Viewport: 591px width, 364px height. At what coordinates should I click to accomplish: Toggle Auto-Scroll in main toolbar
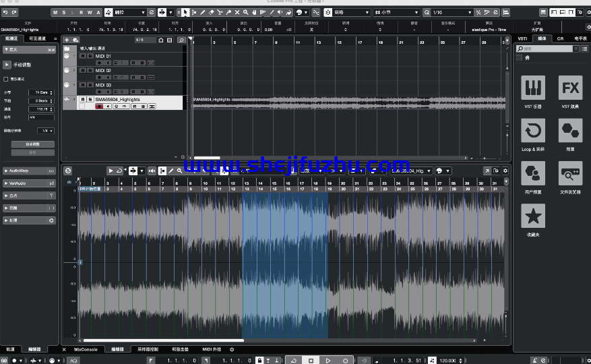[x=162, y=12]
